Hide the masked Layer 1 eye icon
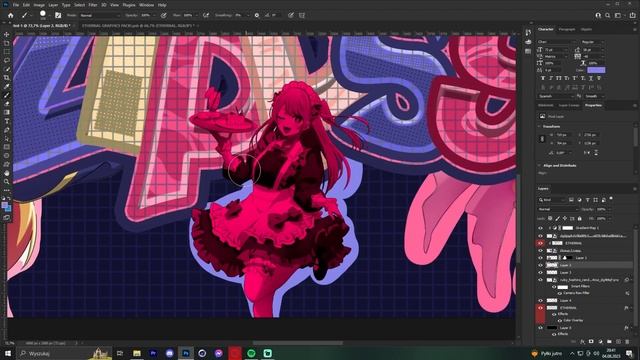This screenshot has width=640, height=360. click(540, 258)
